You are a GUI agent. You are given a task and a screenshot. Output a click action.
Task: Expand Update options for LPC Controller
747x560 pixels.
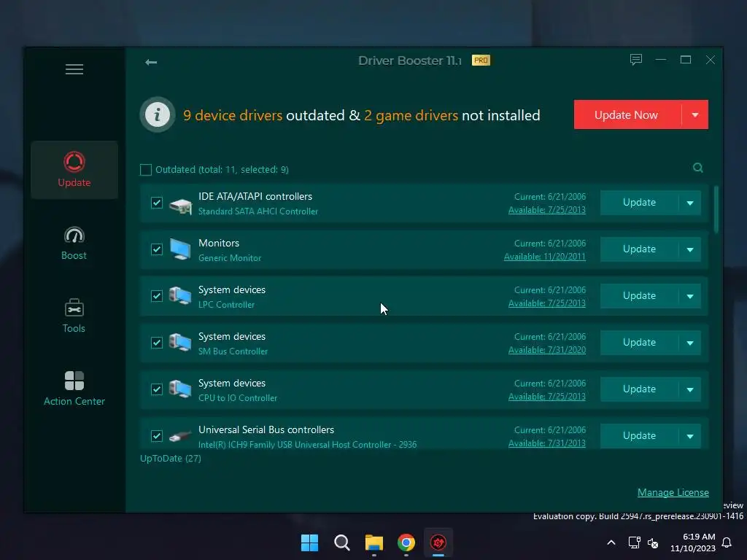pyautogui.click(x=690, y=296)
